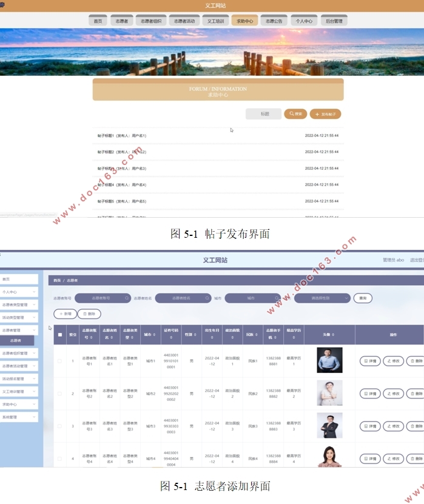
Task: Open forum post 帖子标题4 by 用户名4
Action: 122,185
